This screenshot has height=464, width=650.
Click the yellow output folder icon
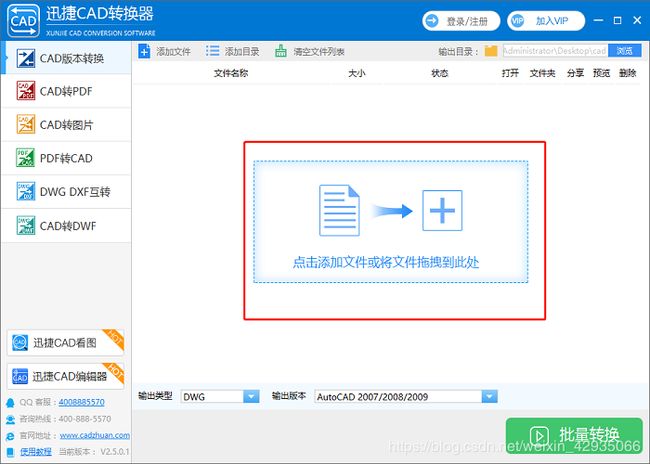pos(491,51)
